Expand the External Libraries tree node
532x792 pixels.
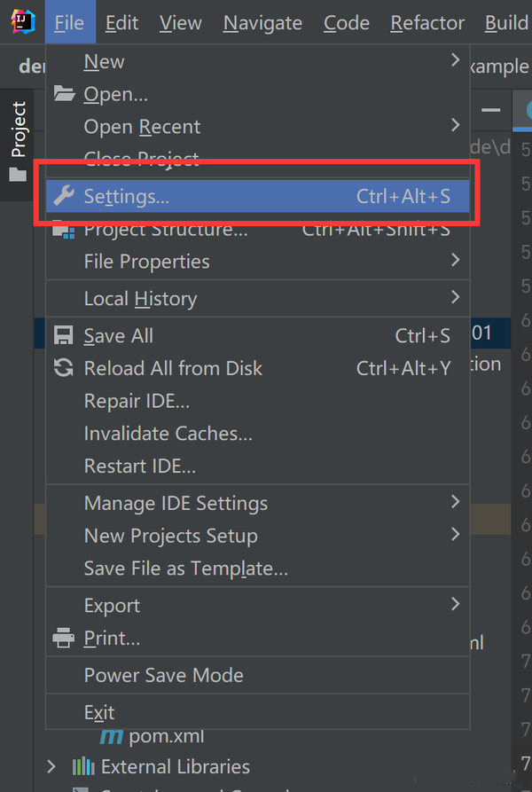click(x=51, y=766)
